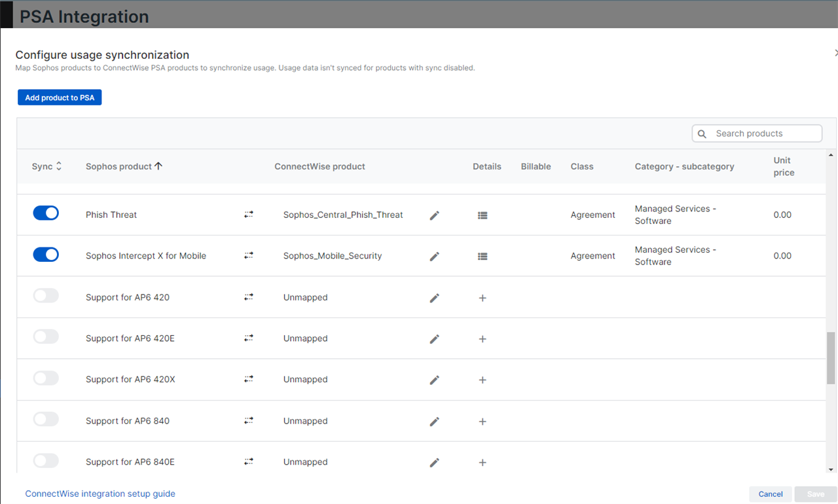Click ConnectWise product column header
The height and width of the screenshot is (504, 838).
320,166
